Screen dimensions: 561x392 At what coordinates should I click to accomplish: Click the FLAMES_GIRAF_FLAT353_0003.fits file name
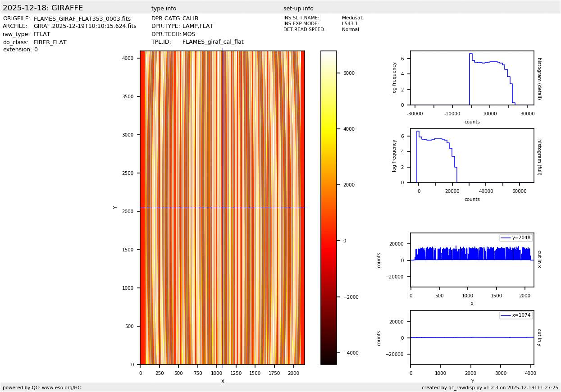82,19
